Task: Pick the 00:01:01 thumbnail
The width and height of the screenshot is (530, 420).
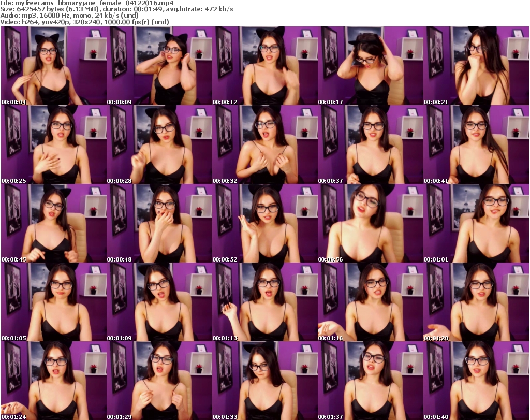Action: pos(476,224)
